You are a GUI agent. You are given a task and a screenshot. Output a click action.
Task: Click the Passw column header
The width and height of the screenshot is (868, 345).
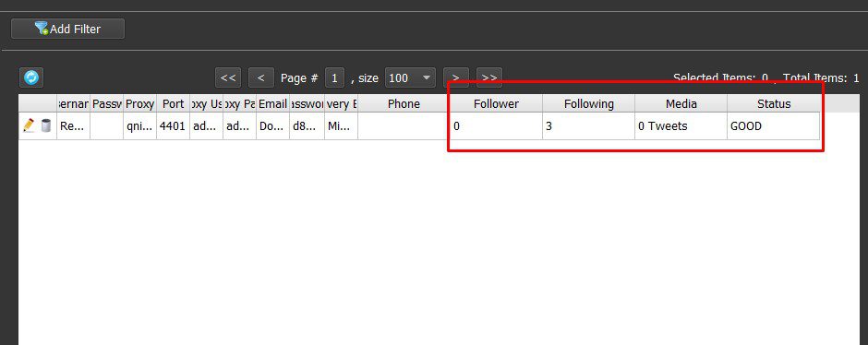(107, 104)
